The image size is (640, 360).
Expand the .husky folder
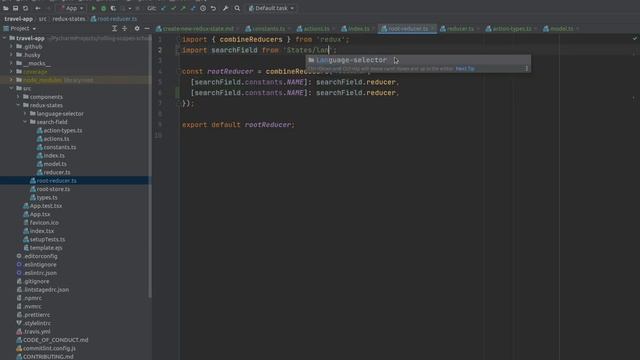point(11,55)
